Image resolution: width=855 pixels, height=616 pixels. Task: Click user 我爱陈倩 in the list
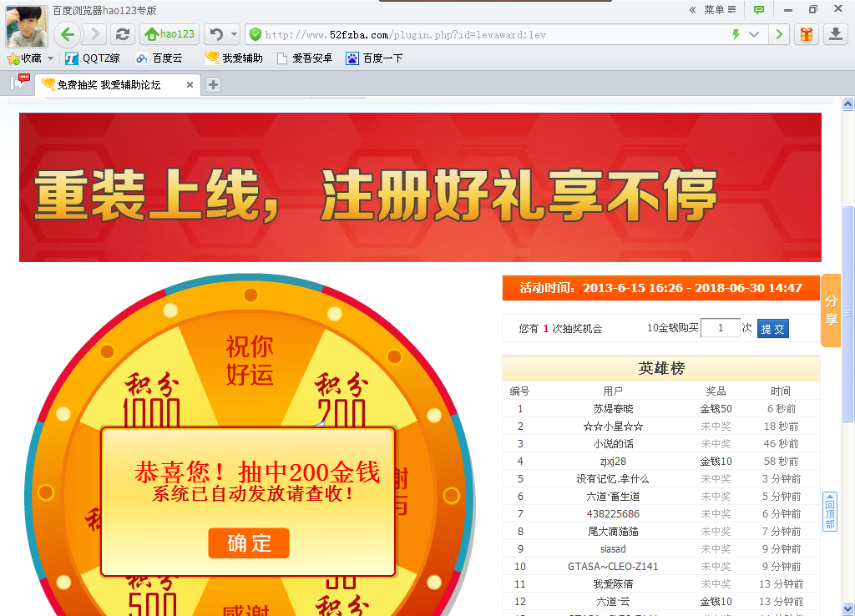pyautogui.click(x=613, y=583)
